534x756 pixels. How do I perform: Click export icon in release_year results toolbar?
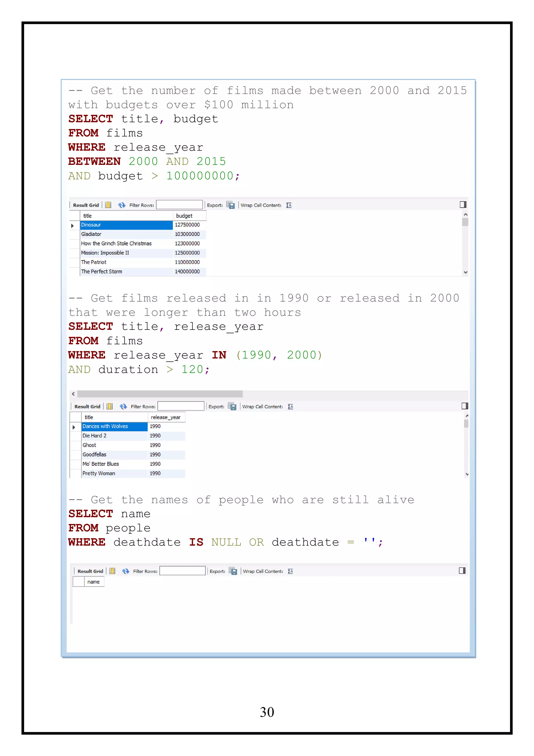pos(232,407)
